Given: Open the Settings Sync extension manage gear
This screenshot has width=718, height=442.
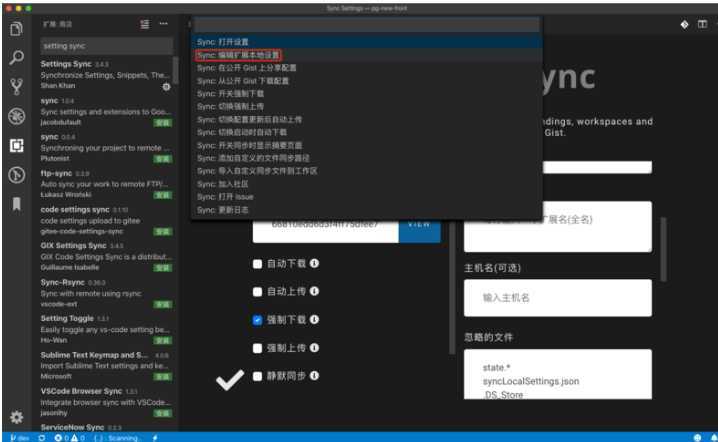Looking at the screenshot, I should 166,87.
